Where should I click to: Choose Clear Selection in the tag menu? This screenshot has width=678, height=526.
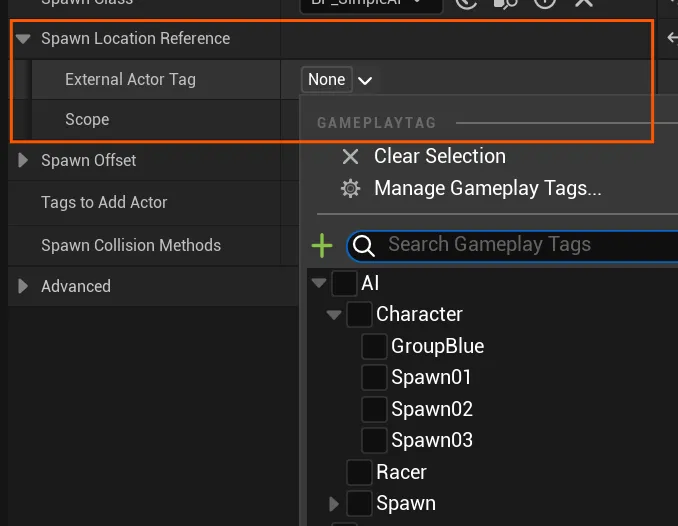[440, 156]
